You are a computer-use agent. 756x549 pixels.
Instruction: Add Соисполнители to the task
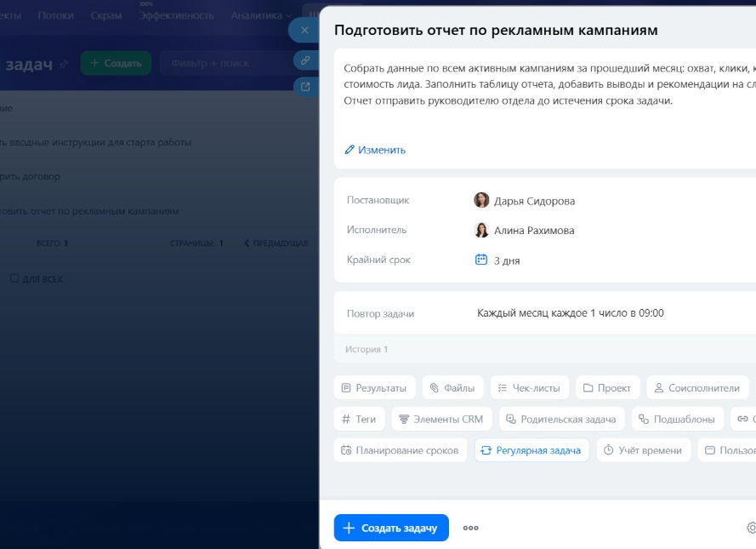tap(697, 388)
